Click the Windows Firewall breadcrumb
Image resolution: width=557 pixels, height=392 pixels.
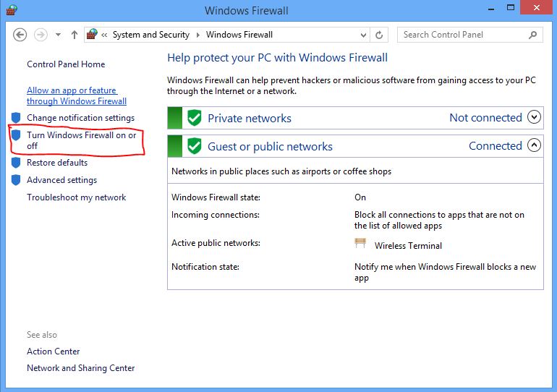coord(239,35)
